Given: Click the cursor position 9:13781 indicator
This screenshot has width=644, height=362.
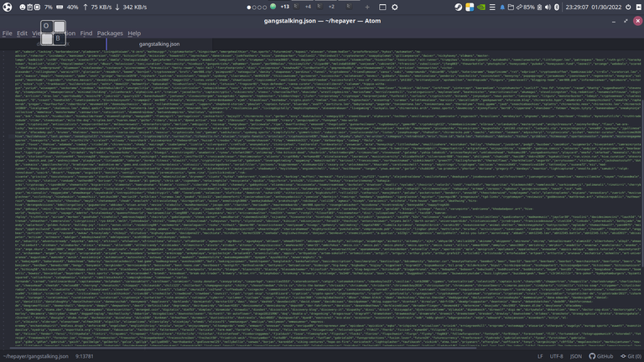Looking at the screenshot, I should point(84,356).
